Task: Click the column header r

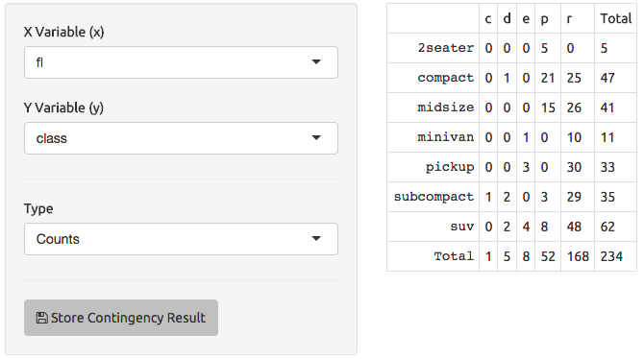Action: 569,19
